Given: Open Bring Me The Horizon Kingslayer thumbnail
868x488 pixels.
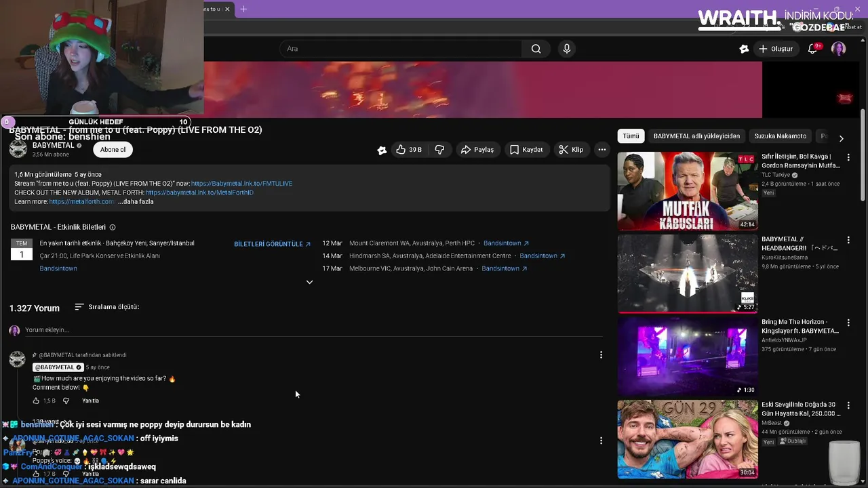Looking at the screenshot, I should [688, 357].
